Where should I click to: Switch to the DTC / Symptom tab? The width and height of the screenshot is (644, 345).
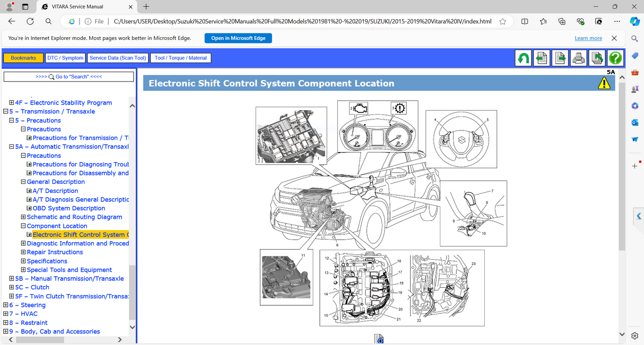click(x=65, y=57)
